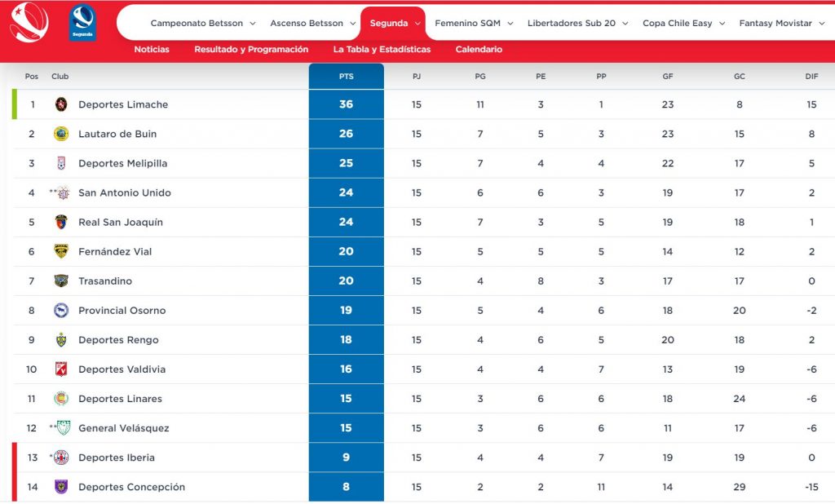The image size is (835, 504).
Task: Click Deportes Concepción club crest
Action: coord(61,486)
